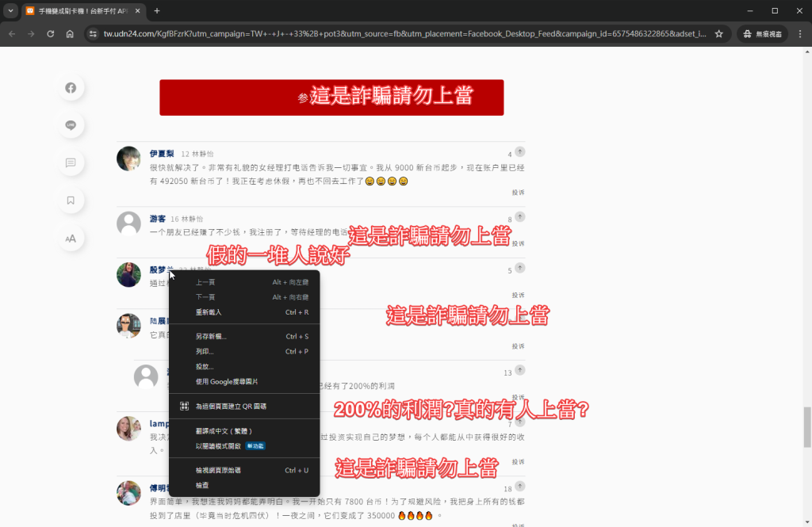812x527 pixels.
Task: Bookmark this page with the star icon
Action: [718, 34]
